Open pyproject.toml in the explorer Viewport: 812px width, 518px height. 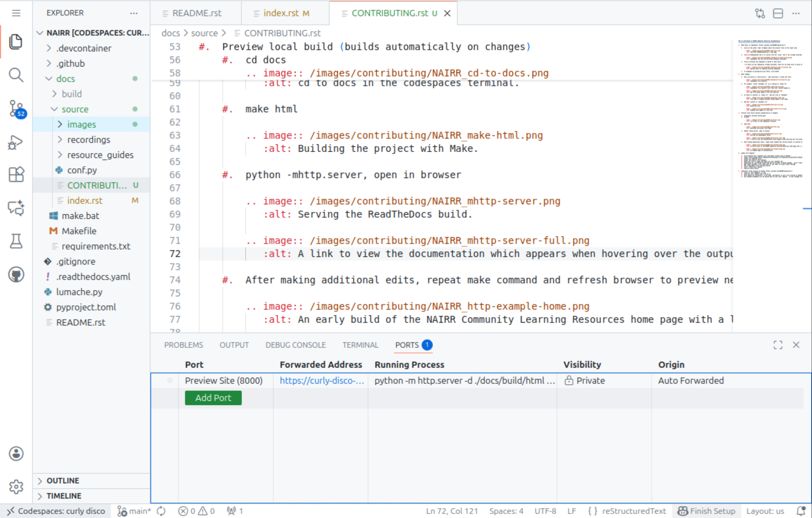[91, 307]
